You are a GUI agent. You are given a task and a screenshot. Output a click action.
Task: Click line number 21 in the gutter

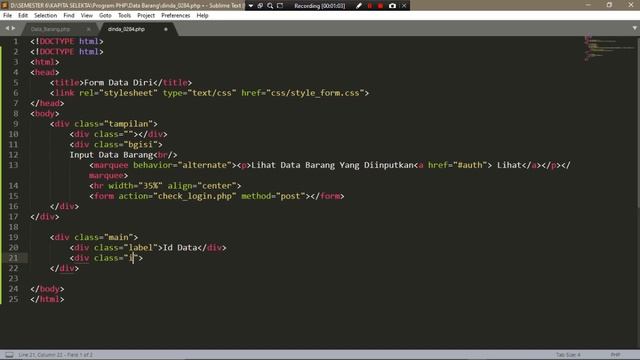coord(13,258)
